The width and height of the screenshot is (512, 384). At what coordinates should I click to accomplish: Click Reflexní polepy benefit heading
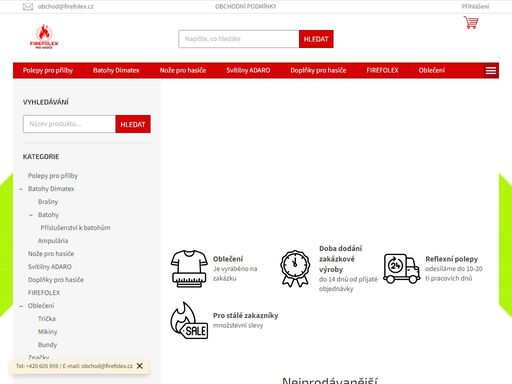click(451, 259)
